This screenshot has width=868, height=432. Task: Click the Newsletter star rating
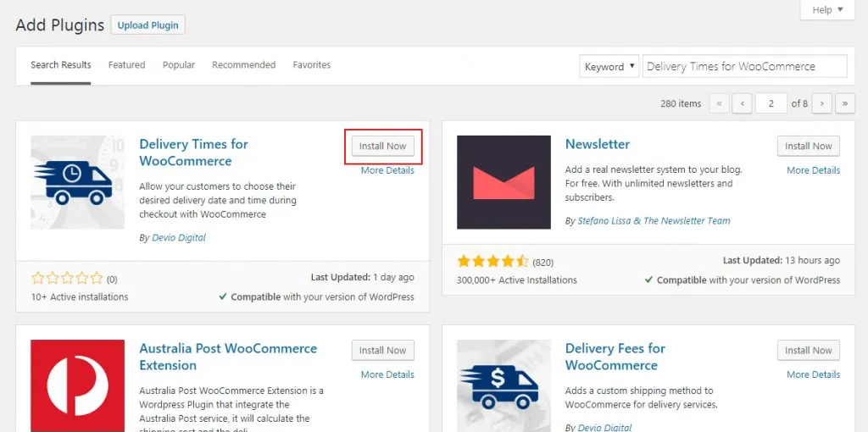492,262
